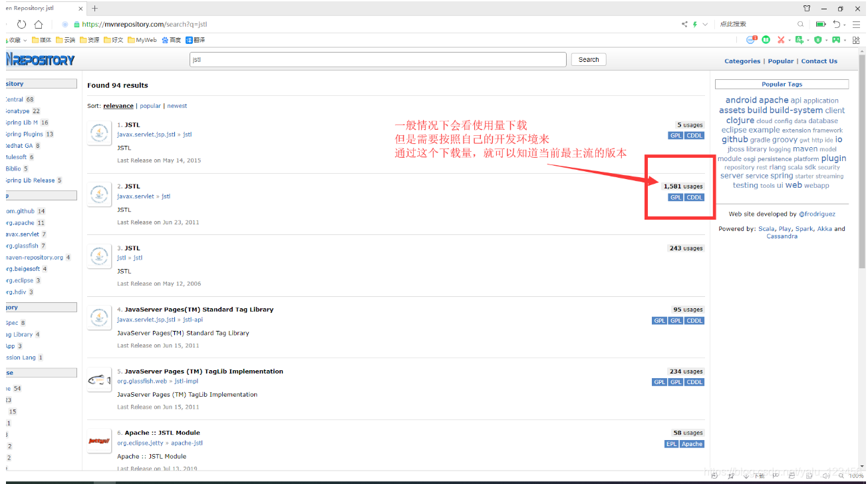Filter by the javax.servlet group in sidebar

pyautogui.click(x=23, y=234)
